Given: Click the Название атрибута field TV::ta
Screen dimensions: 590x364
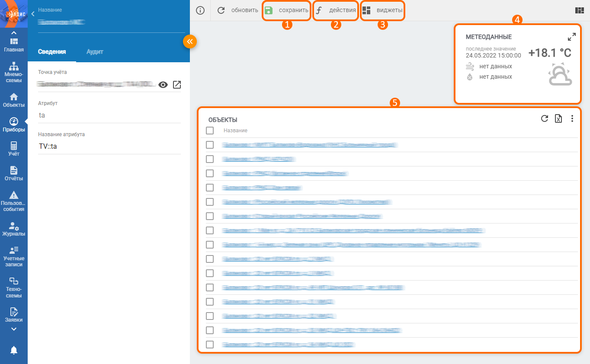Looking at the screenshot, I should click(109, 147).
